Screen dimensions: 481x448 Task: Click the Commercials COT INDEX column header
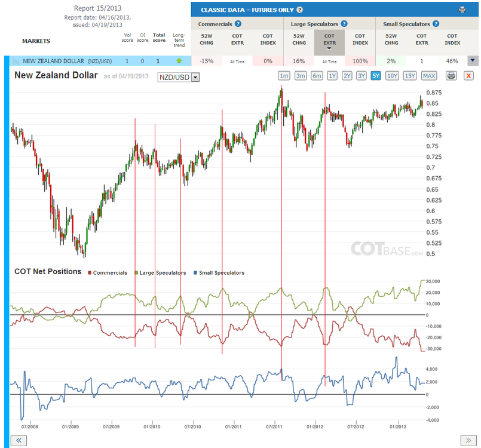pyautogui.click(x=268, y=39)
